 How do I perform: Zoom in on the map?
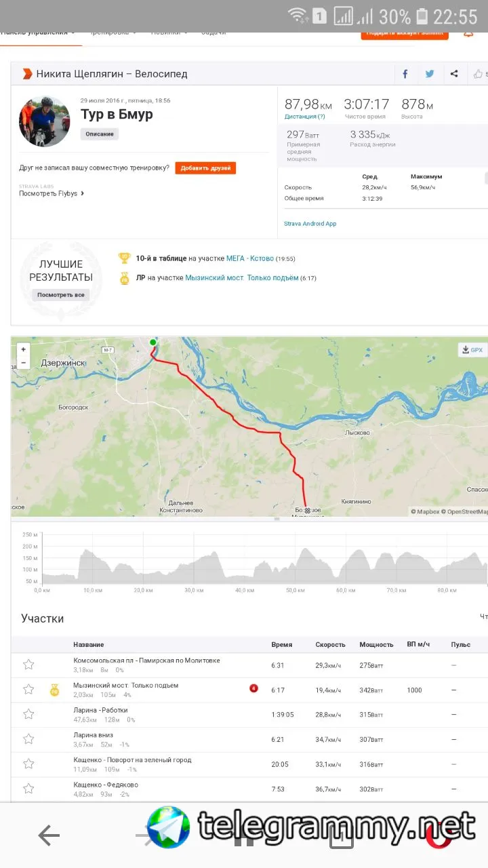pos(24,349)
